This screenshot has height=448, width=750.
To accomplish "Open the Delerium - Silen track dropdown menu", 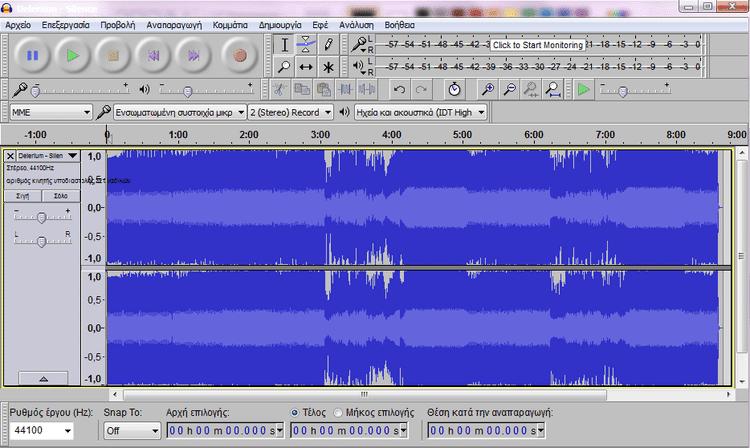I will tap(48, 156).
